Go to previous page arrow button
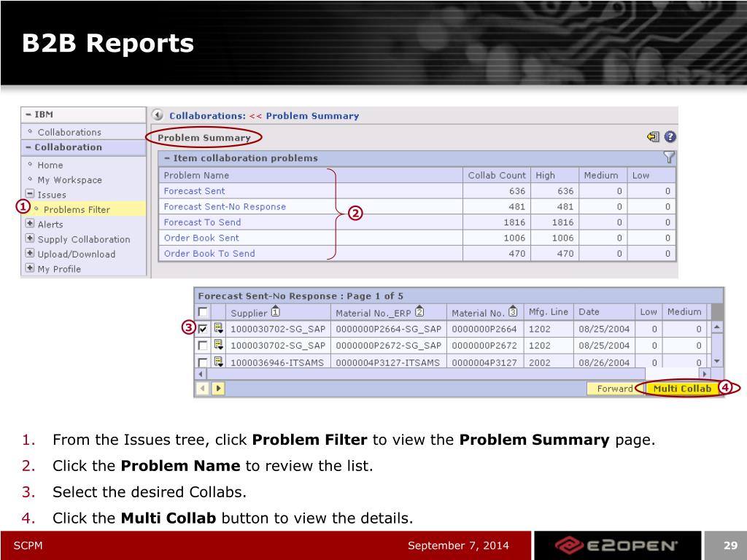 click(x=203, y=388)
